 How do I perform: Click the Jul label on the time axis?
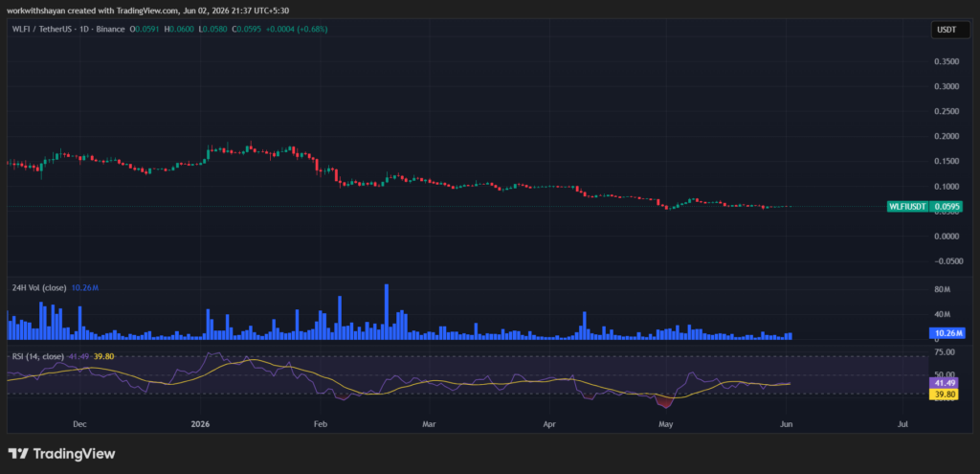(x=902, y=424)
